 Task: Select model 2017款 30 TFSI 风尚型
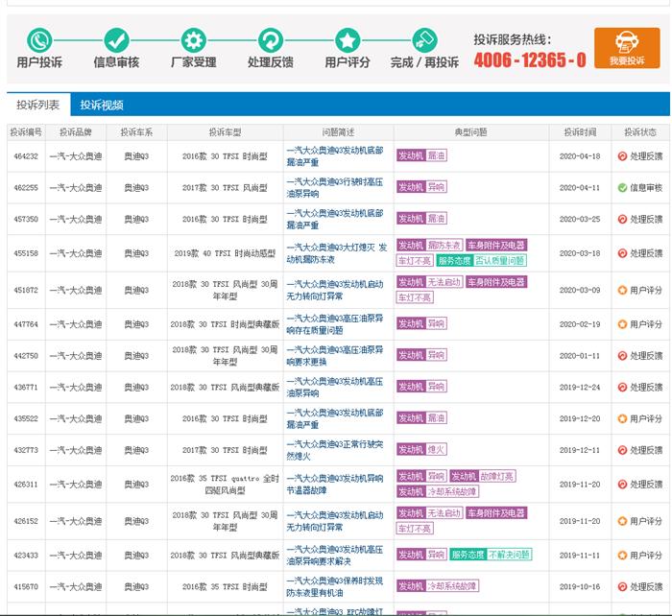(x=225, y=188)
